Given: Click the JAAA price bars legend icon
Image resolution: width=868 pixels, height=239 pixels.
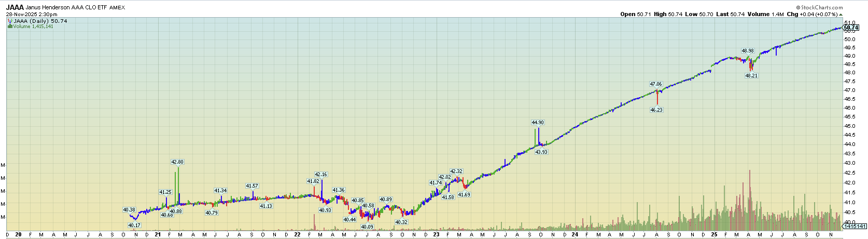Looking at the screenshot, I should (x=10, y=21).
